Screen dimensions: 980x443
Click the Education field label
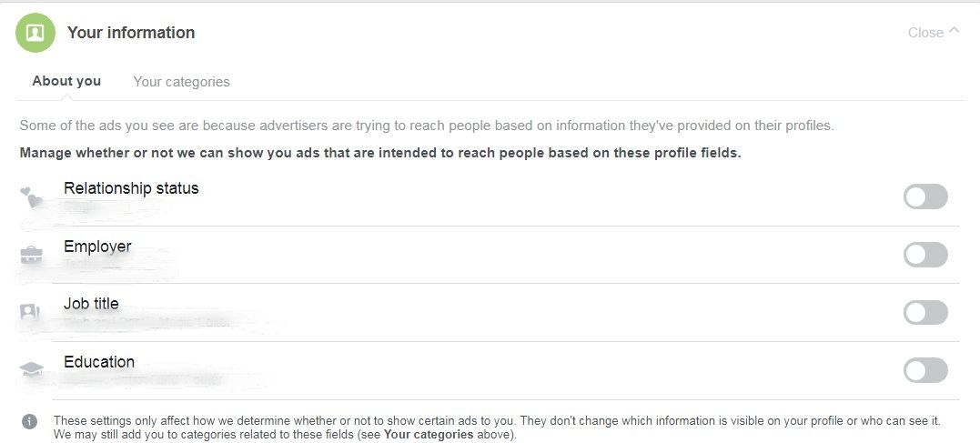tap(99, 362)
